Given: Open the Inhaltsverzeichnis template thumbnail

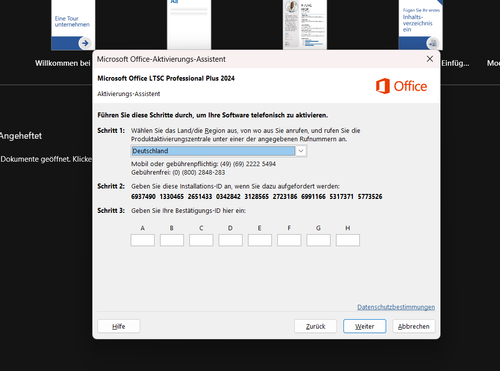Looking at the screenshot, I should click(x=421, y=25).
